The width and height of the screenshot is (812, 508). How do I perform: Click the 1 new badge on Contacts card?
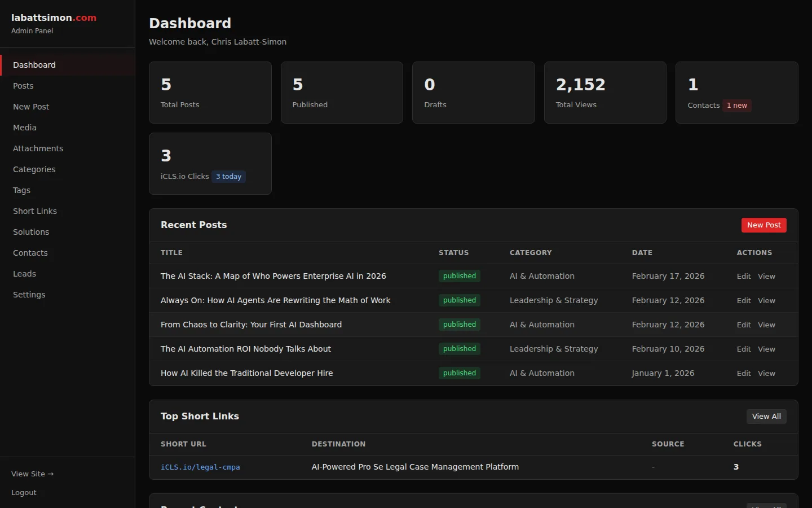[x=736, y=106]
